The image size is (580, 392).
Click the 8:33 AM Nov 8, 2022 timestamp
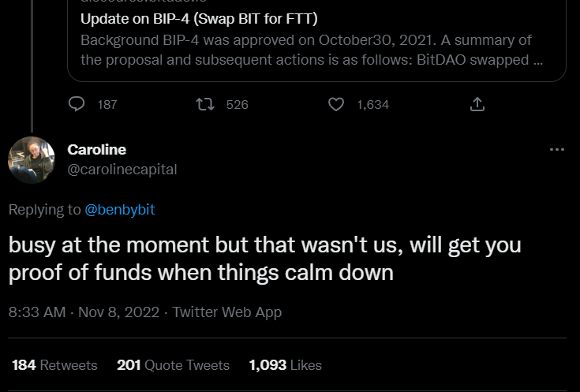[84, 312]
